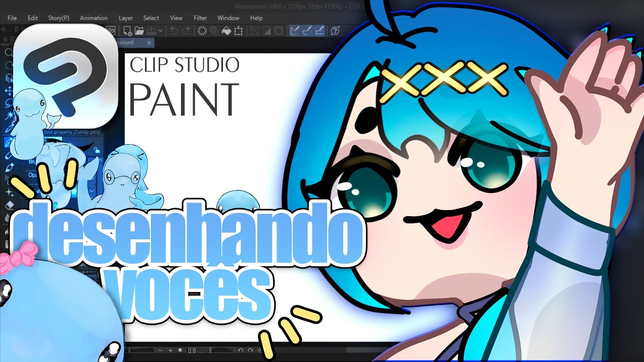
Task: Select the Pen tool
Action: point(9,143)
